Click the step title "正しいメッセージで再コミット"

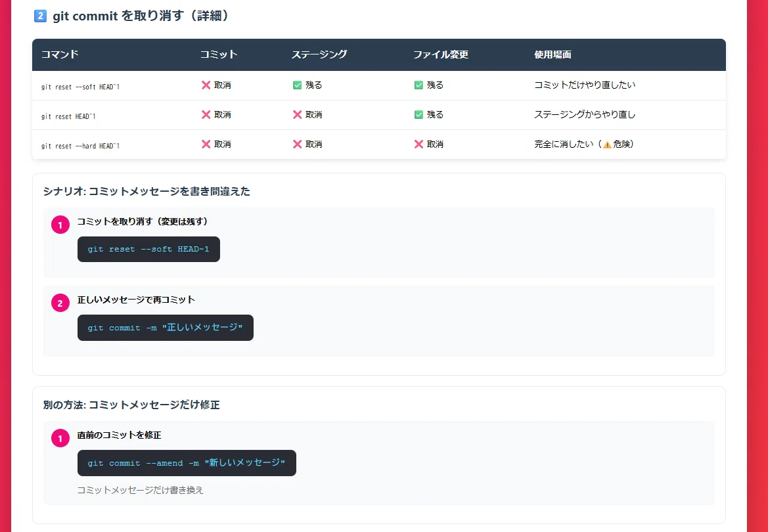[x=136, y=299]
